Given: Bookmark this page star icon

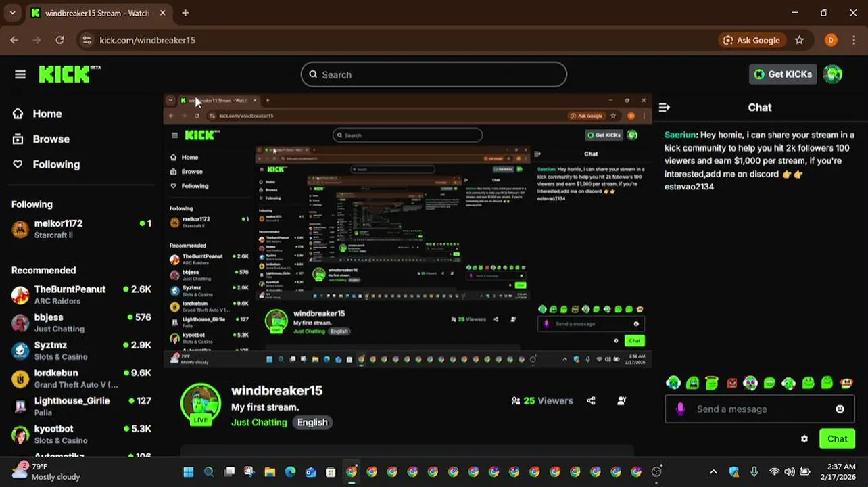Looking at the screenshot, I should [x=799, y=40].
